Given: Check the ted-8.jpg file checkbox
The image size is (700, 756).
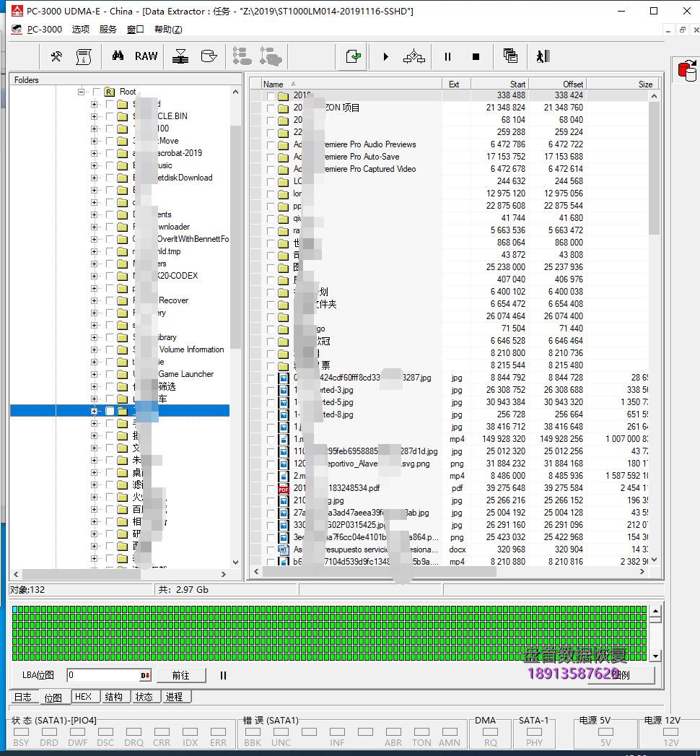Looking at the screenshot, I should (271, 414).
